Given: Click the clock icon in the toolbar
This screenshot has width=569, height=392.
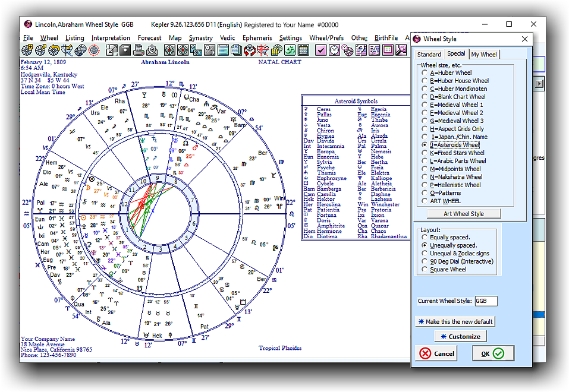Looking at the screenshot, I should pyautogui.click(x=334, y=50).
